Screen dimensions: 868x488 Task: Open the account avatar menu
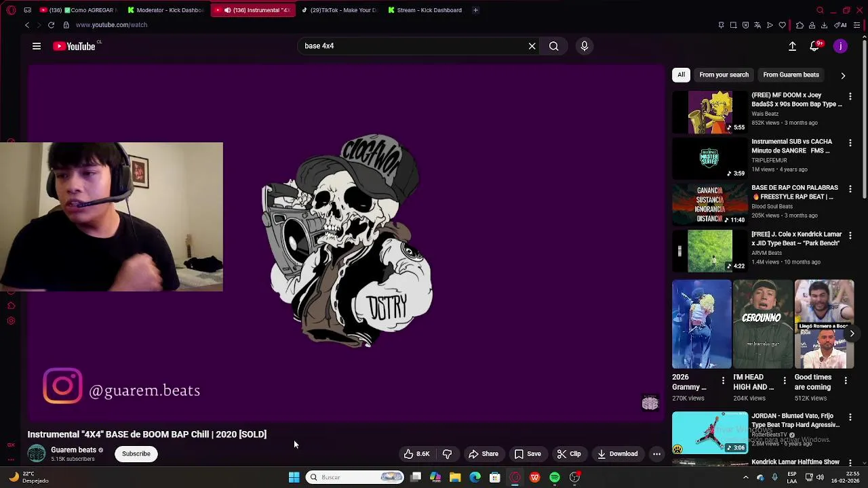pos(840,46)
